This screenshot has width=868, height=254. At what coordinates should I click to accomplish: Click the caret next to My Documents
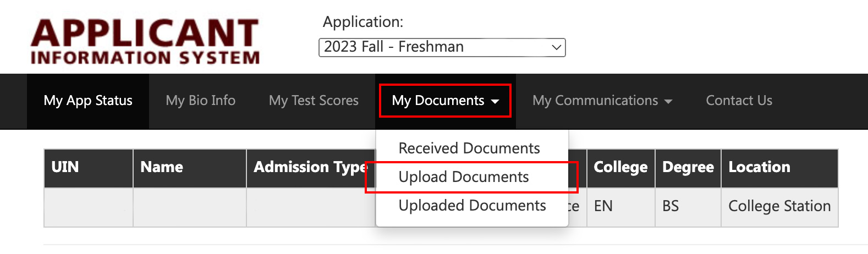[x=495, y=102]
